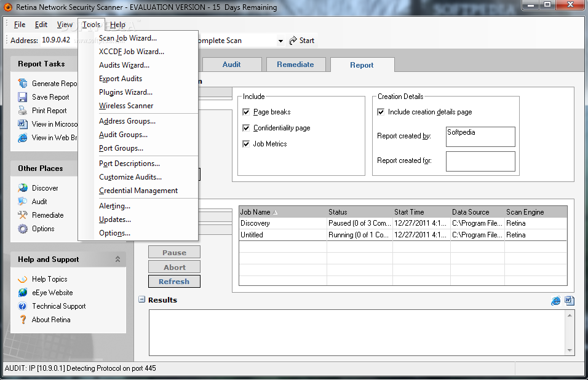Sort jobs by Job Name column header
The height and width of the screenshot is (380, 588).
click(x=283, y=212)
